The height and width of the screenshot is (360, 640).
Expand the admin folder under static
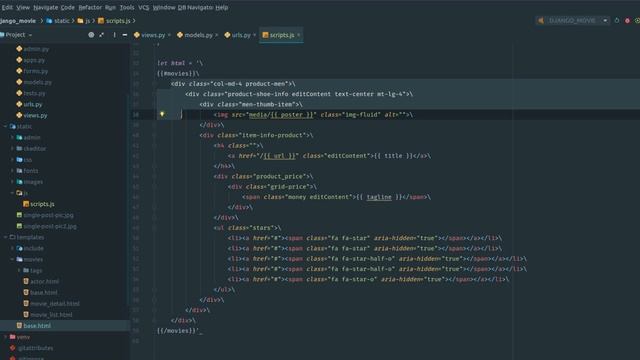[x=12, y=138]
